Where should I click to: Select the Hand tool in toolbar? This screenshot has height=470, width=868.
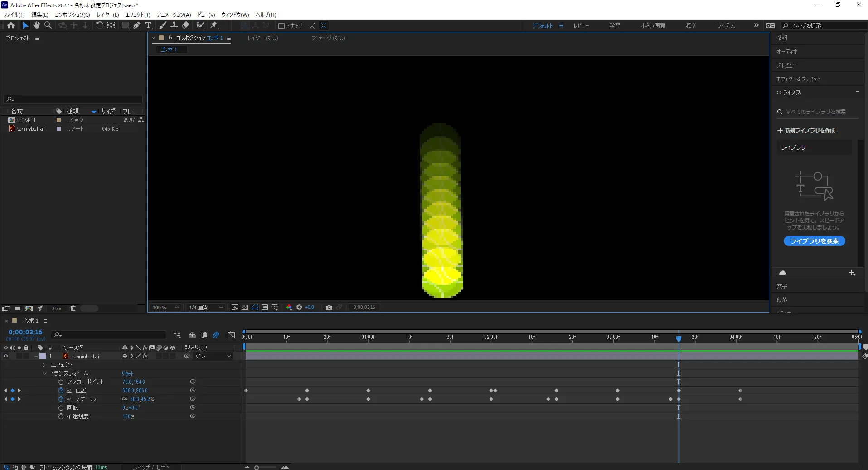pyautogui.click(x=37, y=25)
